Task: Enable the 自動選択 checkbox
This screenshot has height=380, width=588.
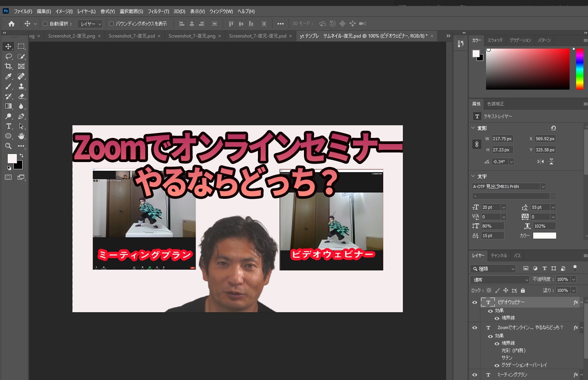Action: coord(45,24)
